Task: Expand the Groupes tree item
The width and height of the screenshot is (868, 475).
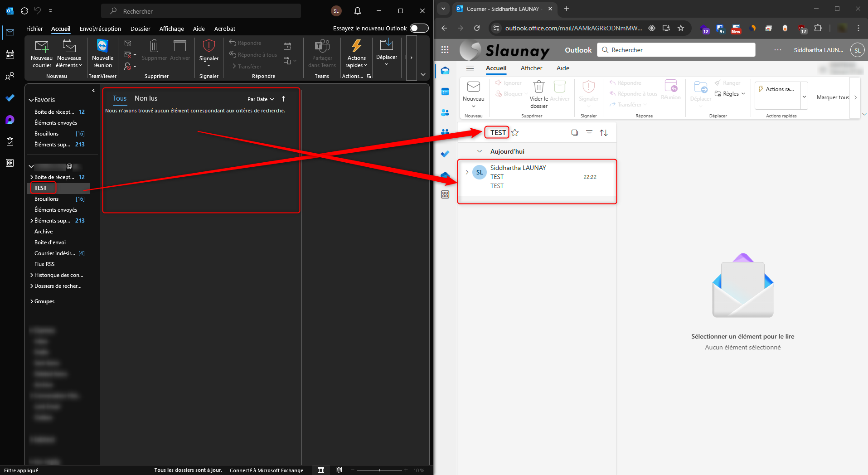Action: tap(31, 301)
